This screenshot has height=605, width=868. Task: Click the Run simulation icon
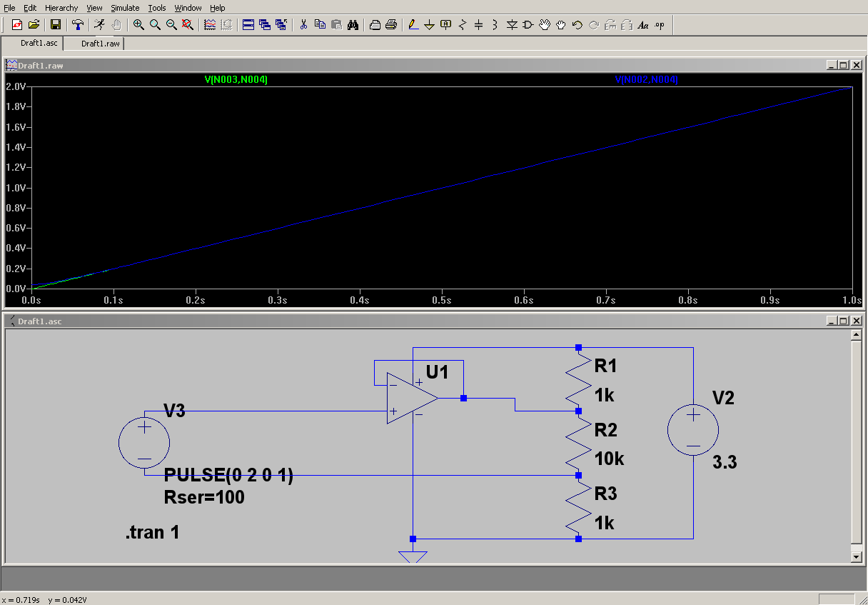[x=100, y=25]
